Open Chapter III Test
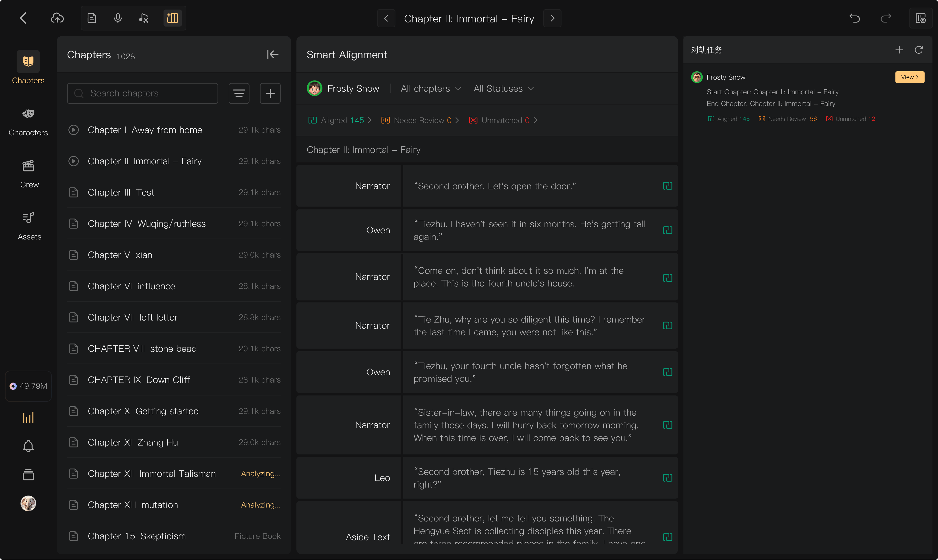Viewport: 938px width, 560px height. (x=174, y=192)
